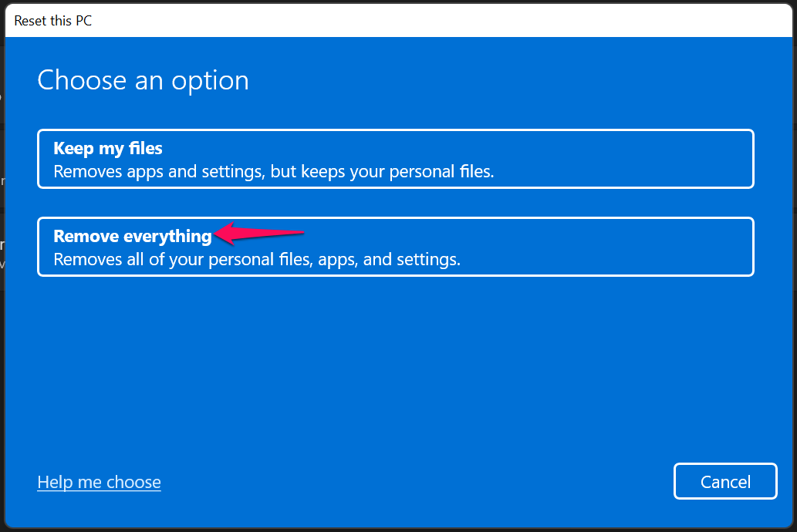Click Help me choose for option guidance
This screenshot has height=532, width=797.
tap(99, 481)
